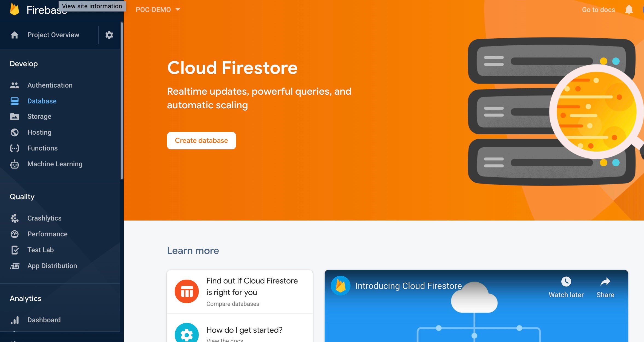Click the Functions brackets icon
Viewport: 644px width, 342px height.
click(x=15, y=148)
